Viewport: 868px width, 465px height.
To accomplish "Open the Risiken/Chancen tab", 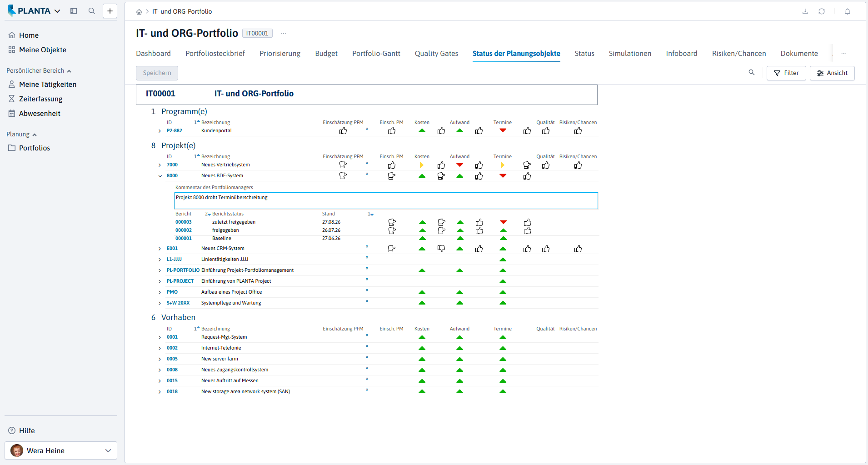I will [739, 54].
